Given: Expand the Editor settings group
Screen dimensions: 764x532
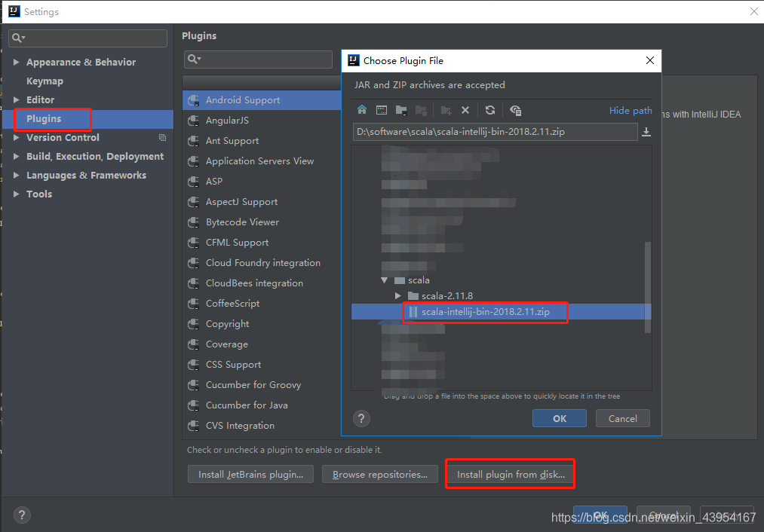Looking at the screenshot, I should (x=16, y=99).
